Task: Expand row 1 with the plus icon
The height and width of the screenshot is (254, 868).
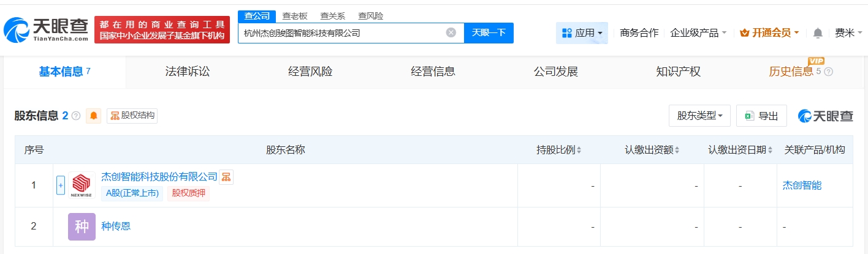Action: coord(61,185)
